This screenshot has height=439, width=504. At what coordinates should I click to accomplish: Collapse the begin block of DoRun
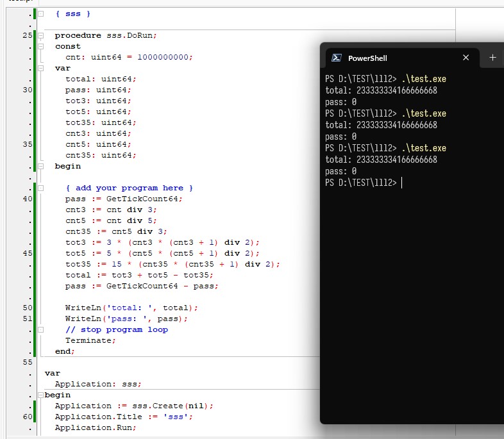pyautogui.click(x=41, y=166)
